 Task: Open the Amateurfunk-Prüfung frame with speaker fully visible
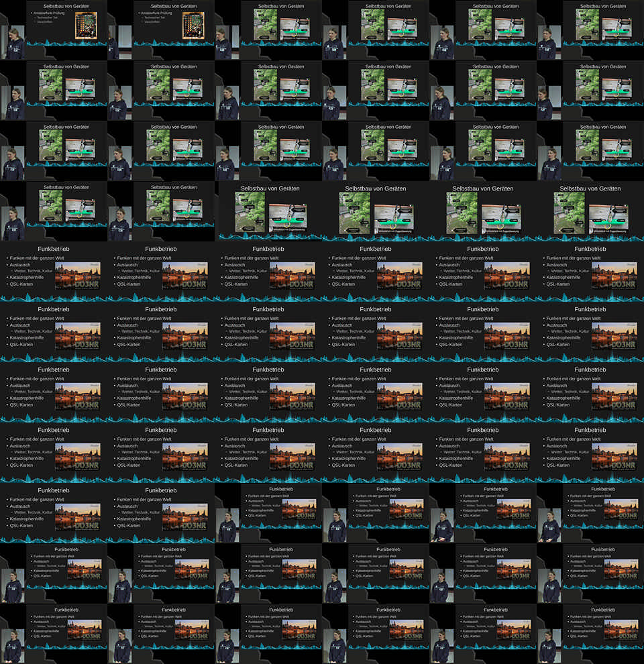click(x=54, y=30)
